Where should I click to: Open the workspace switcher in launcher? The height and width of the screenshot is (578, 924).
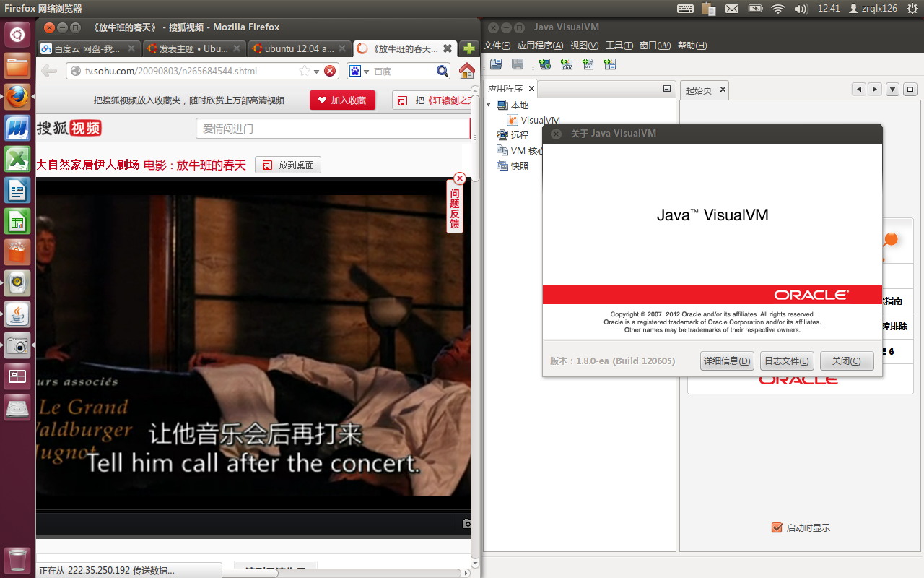tap(17, 376)
